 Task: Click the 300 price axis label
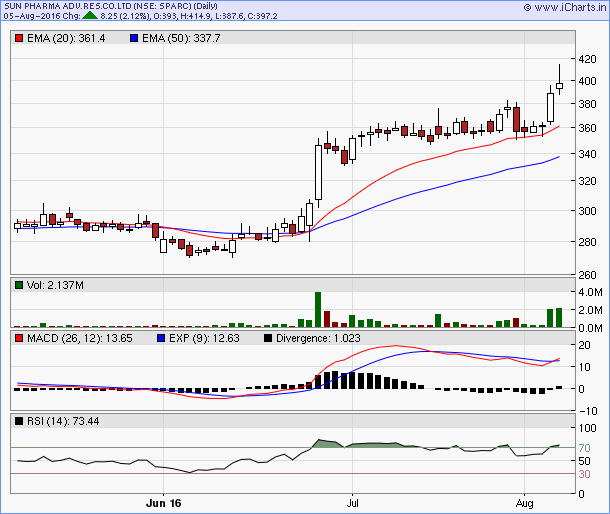tap(587, 211)
